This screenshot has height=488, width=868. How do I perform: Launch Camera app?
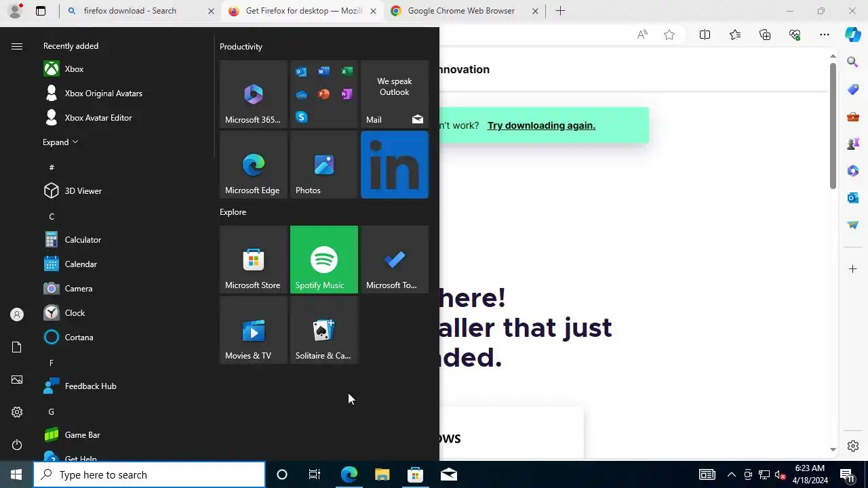(x=126, y=289)
